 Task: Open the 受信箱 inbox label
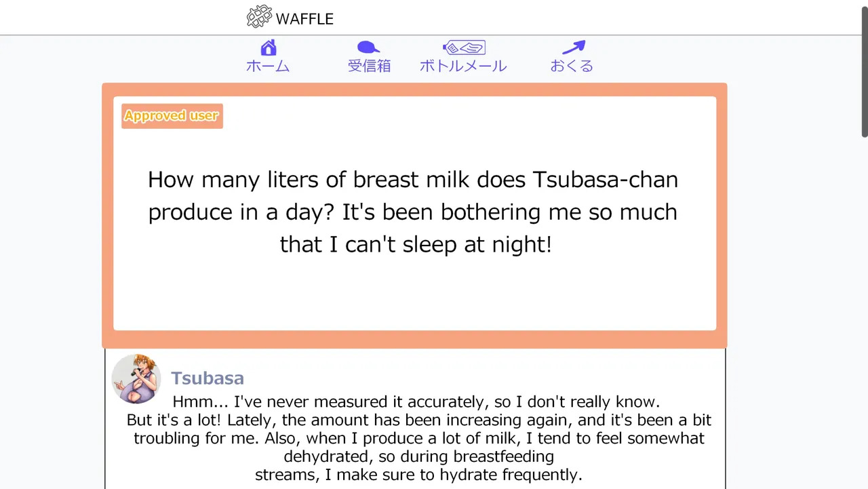point(369,66)
